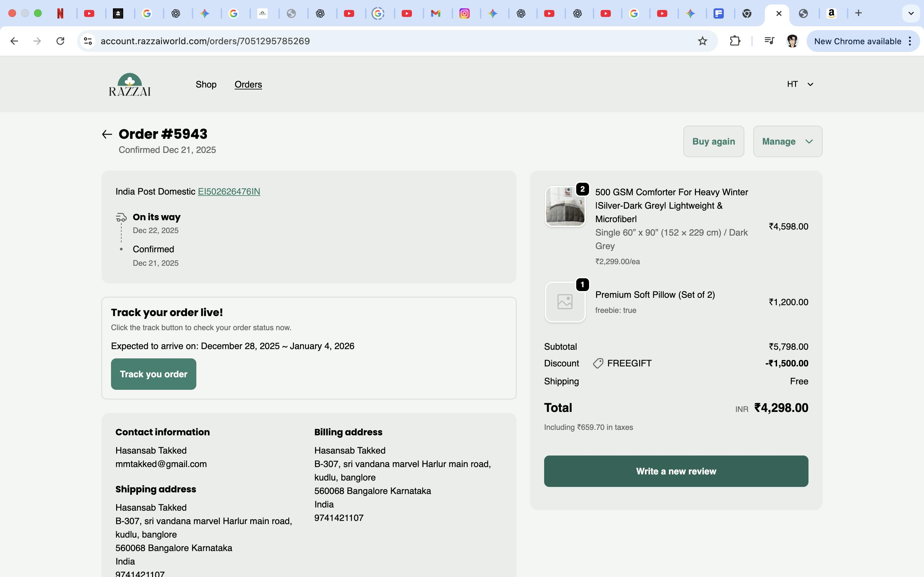Viewport: 924px width, 577px height.
Task: Click the Chrome profile avatar
Action: [x=792, y=41]
